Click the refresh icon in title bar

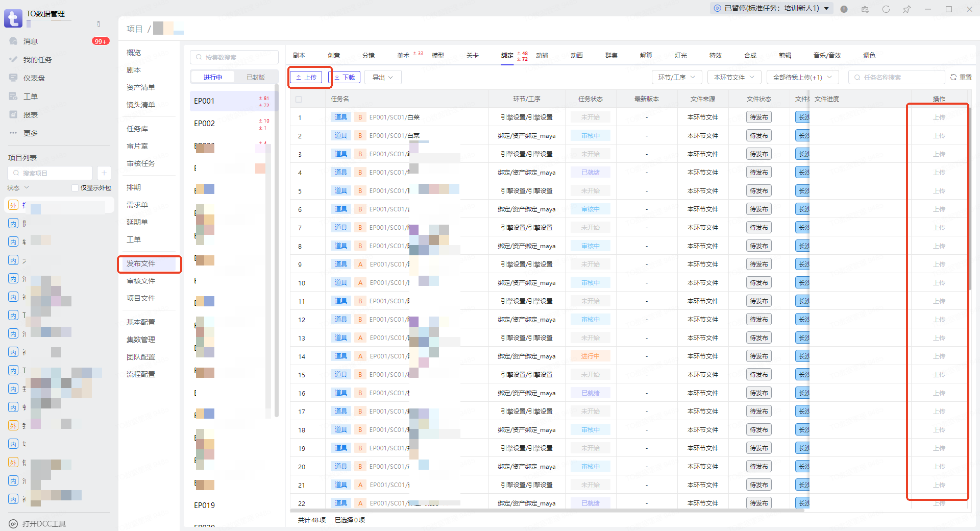[x=886, y=9]
